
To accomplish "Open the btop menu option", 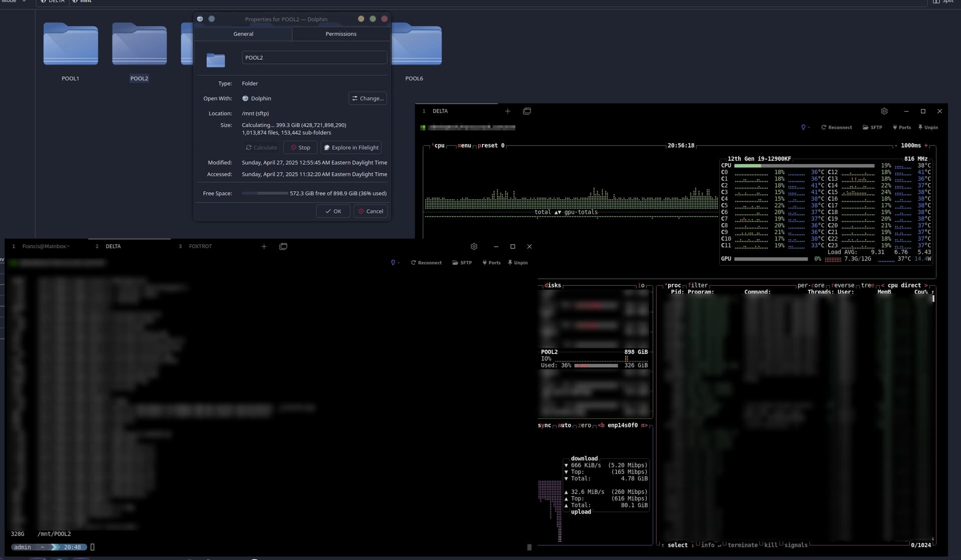I will pyautogui.click(x=464, y=146).
